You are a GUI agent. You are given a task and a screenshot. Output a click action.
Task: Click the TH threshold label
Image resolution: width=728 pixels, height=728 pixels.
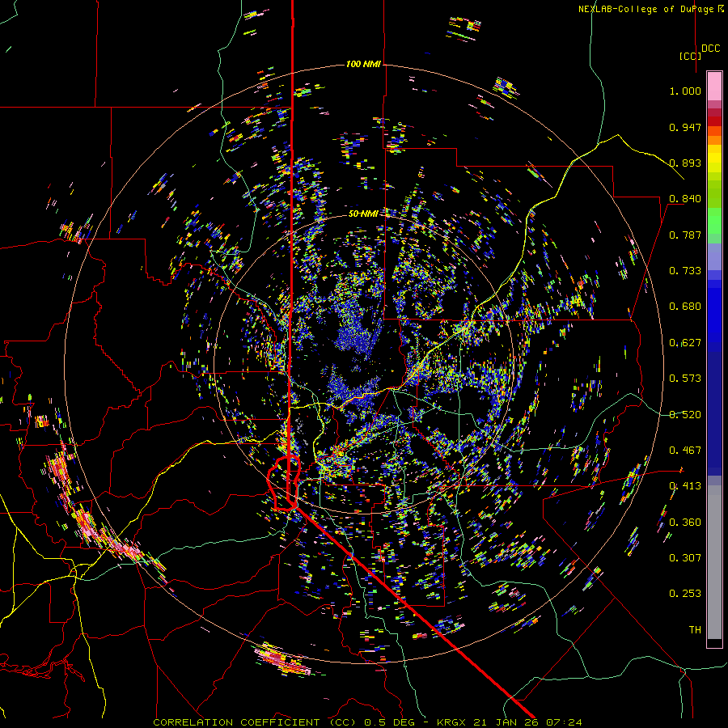point(695,630)
